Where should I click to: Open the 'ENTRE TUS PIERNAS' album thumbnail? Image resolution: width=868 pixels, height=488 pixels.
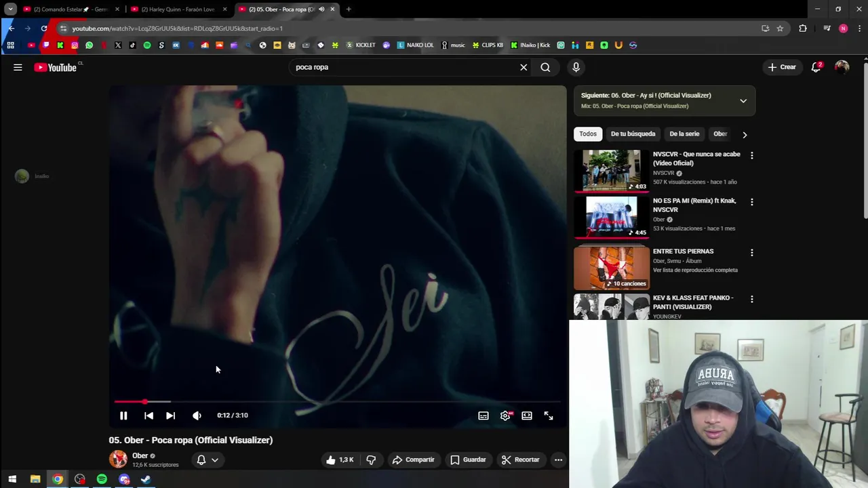click(x=612, y=267)
